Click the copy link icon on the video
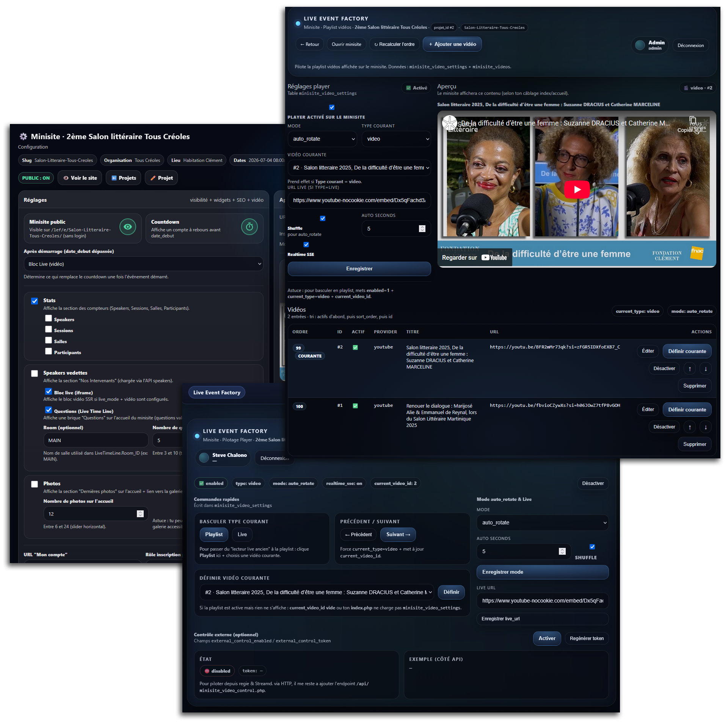 pyautogui.click(x=693, y=121)
